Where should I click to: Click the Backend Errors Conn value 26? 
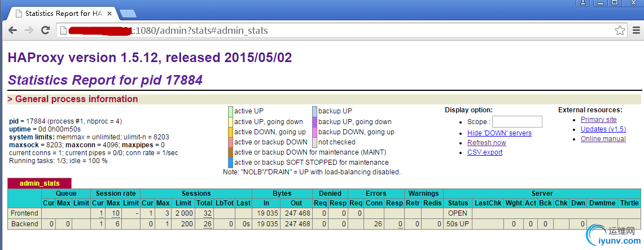[x=376, y=224]
